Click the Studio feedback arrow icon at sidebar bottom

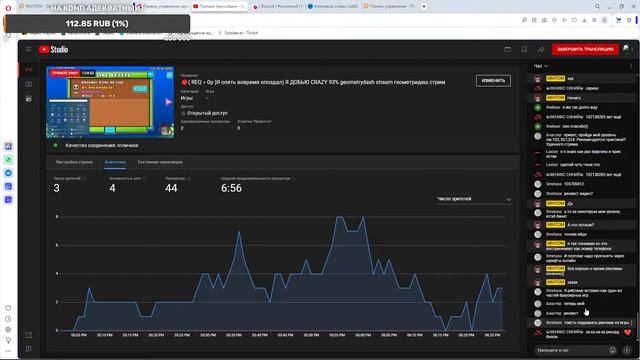pos(29,335)
